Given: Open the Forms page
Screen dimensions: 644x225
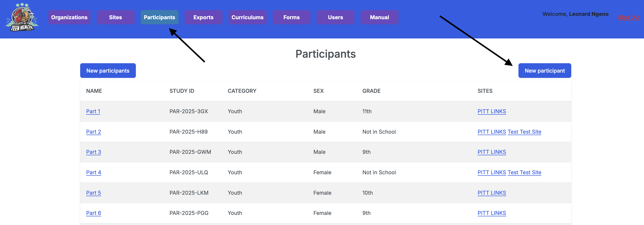Looking at the screenshot, I should click(x=291, y=17).
